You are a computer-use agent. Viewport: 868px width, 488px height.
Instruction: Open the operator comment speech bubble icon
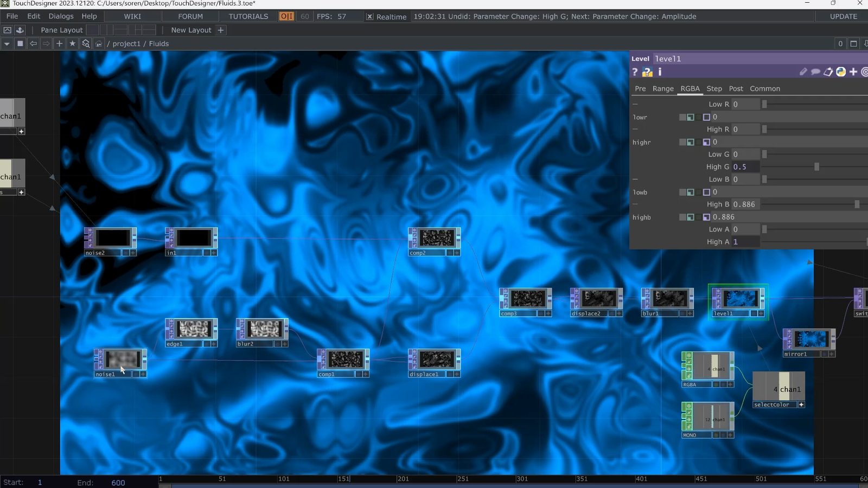pyautogui.click(x=815, y=72)
